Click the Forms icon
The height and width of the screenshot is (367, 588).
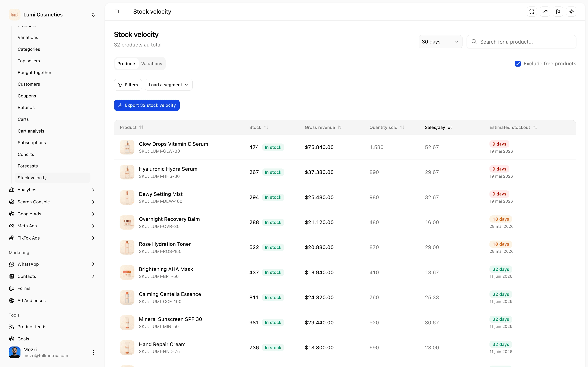coord(12,288)
